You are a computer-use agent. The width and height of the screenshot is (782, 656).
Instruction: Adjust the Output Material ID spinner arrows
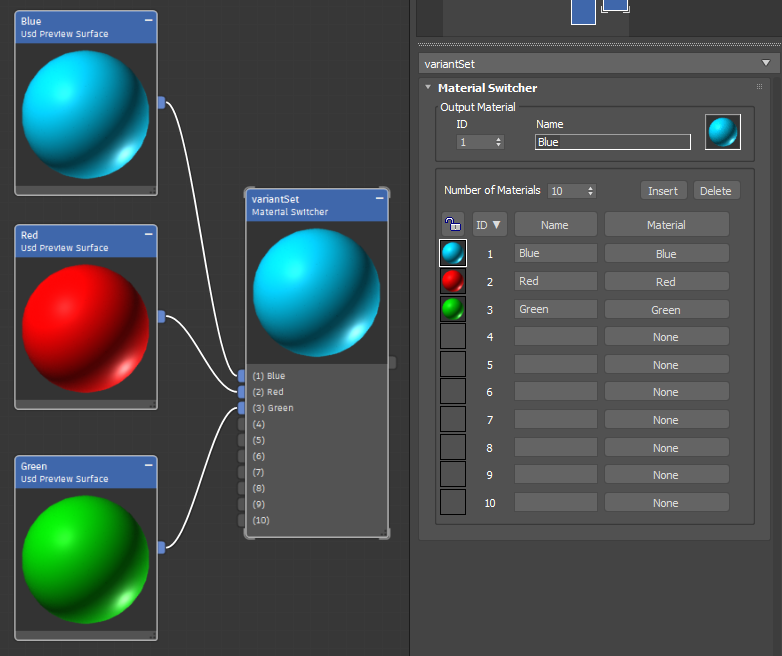(498, 142)
